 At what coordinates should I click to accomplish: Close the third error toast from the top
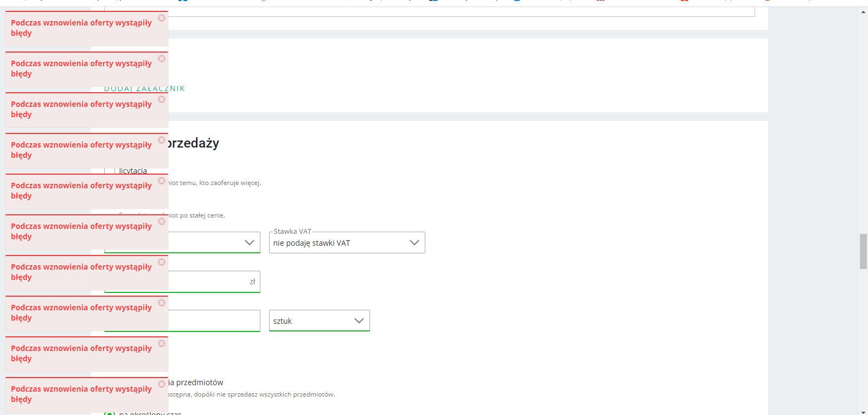point(162,99)
